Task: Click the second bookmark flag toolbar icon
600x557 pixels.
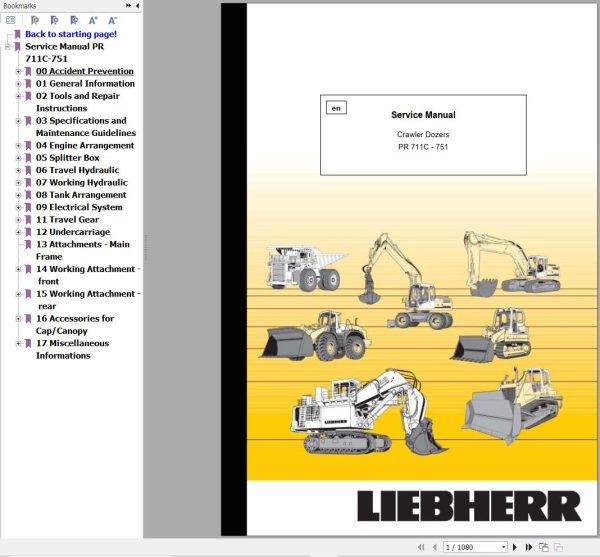Action: [55, 20]
